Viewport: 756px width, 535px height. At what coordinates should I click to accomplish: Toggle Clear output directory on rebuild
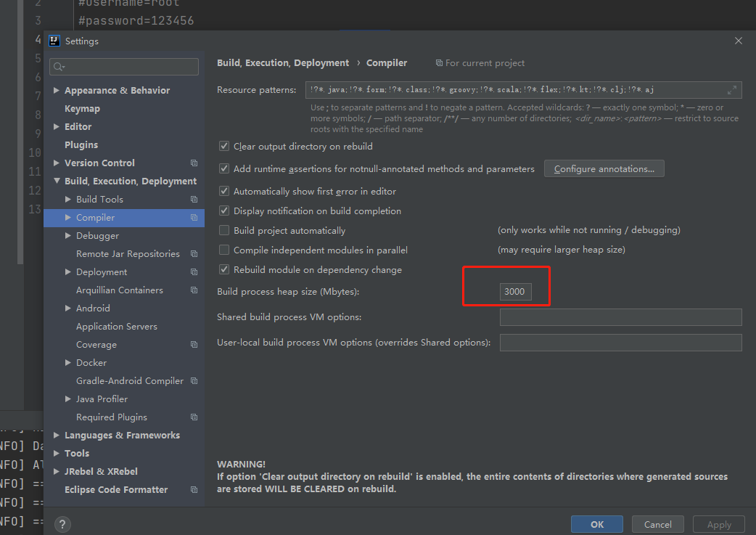click(x=223, y=146)
